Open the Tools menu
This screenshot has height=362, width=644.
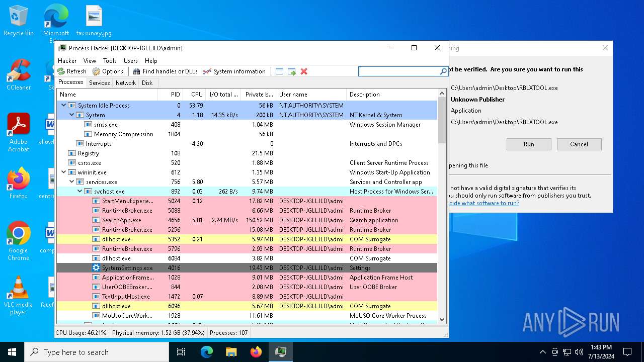click(110, 60)
